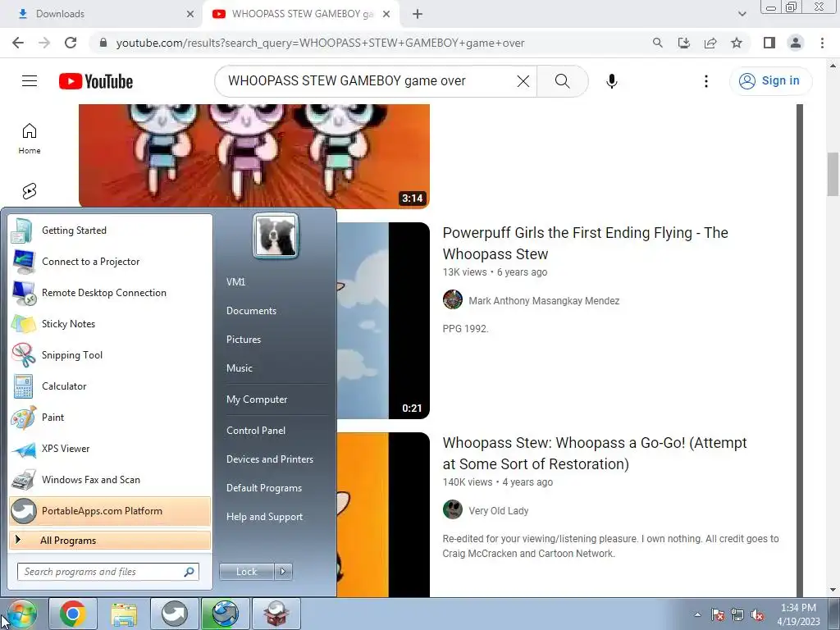Open Chrome's three-dot menu

pyautogui.click(x=822, y=43)
